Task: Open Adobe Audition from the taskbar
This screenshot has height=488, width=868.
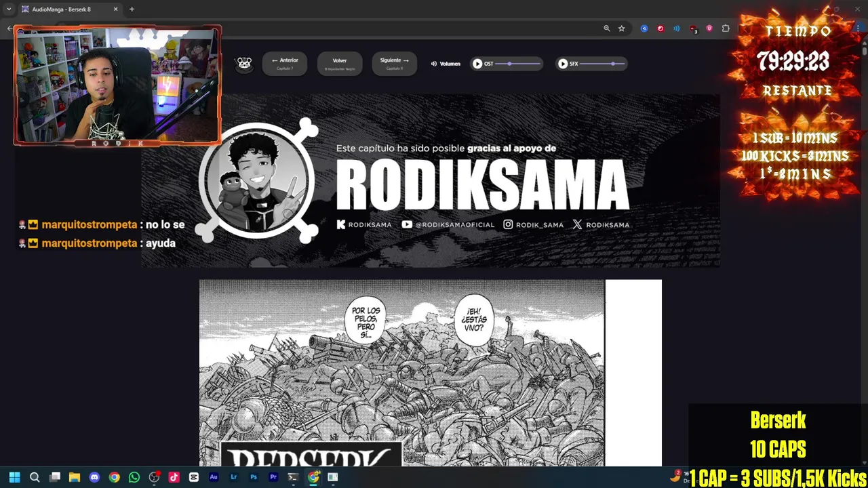Action: (x=214, y=477)
